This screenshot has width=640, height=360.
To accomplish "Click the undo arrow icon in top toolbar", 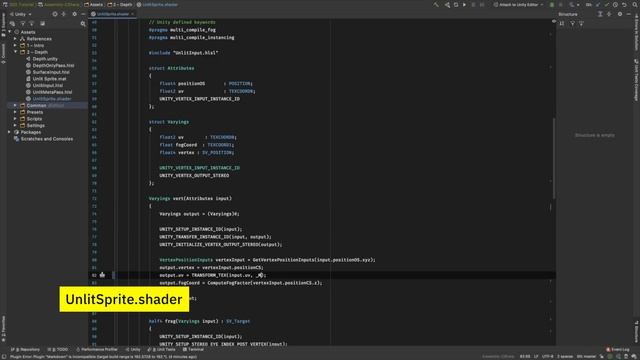I will coord(624,5).
